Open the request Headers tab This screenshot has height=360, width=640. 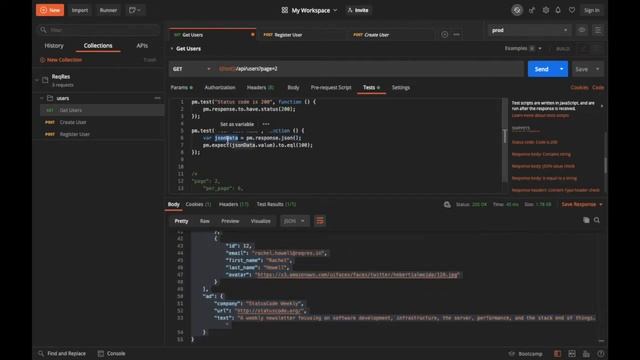click(260, 88)
